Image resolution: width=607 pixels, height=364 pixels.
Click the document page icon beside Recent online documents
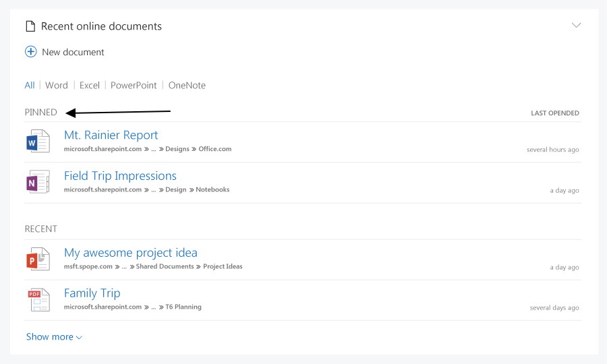pyautogui.click(x=30, y=26)
